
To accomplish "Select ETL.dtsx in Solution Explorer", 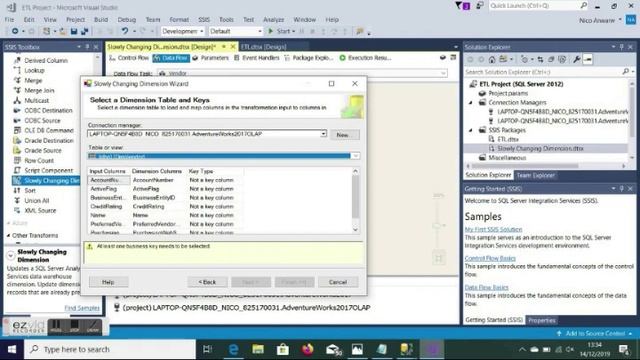I will (508, 139).
